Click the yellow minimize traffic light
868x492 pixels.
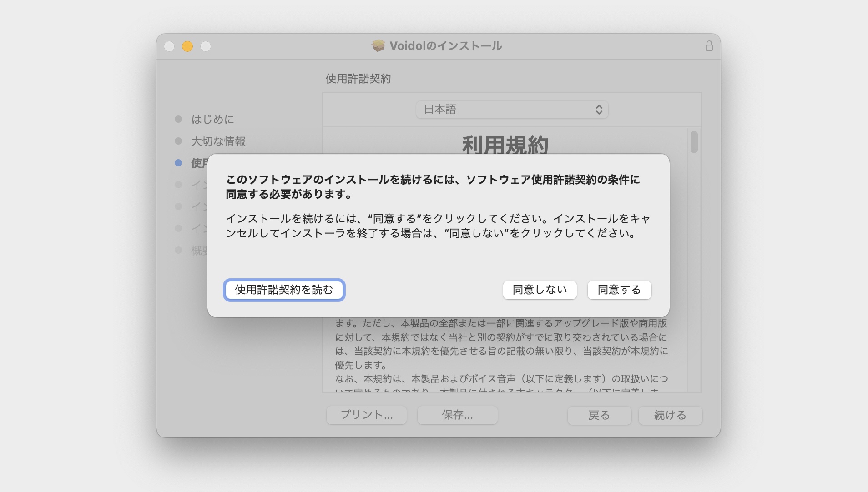point(188,46)
